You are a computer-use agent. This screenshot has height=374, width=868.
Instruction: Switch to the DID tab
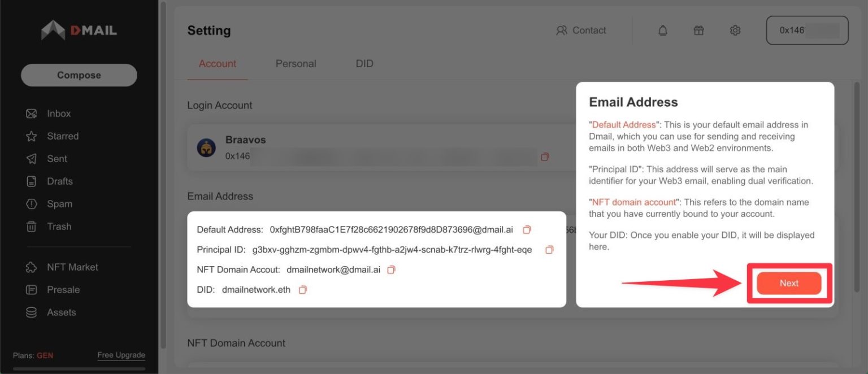pos(364,63)
